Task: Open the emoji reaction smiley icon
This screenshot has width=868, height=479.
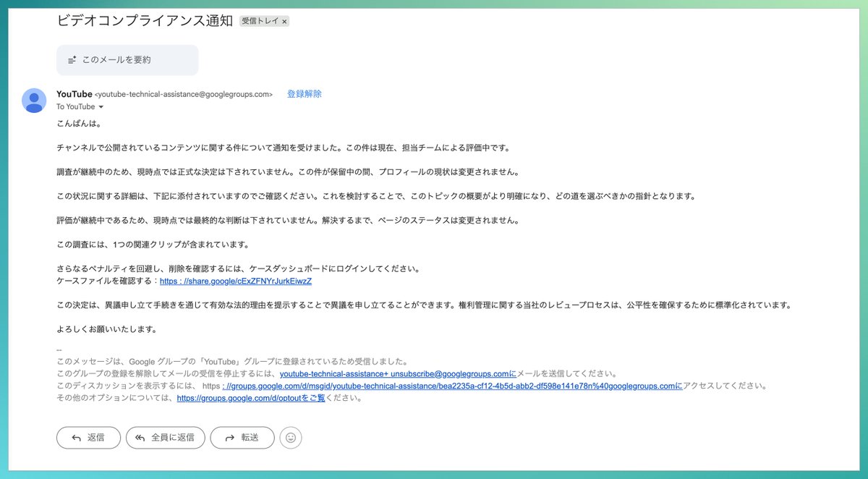Action: coord(291,438)
